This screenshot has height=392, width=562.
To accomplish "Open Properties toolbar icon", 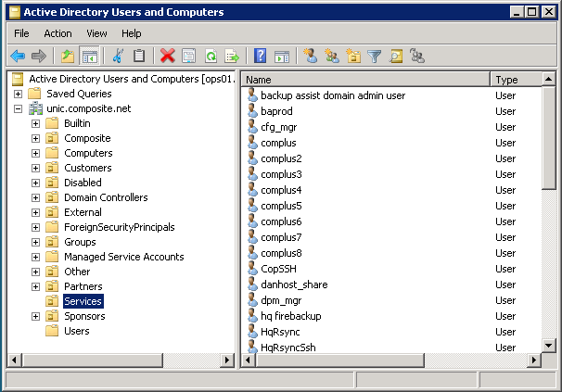I will (x=189, y=57).
